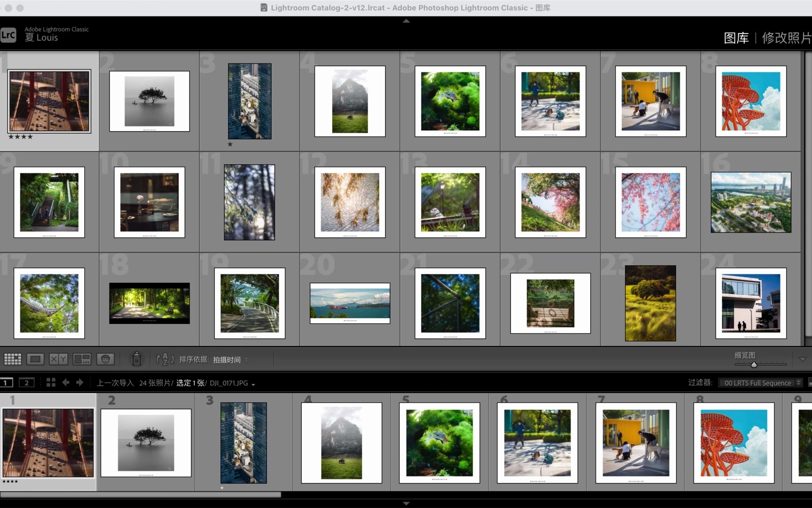The width and height of the screenshot is (812, 508).
Task: Click filmstrip grid shortcut icon
Action: pyautogui.click(x=51, y=382)
